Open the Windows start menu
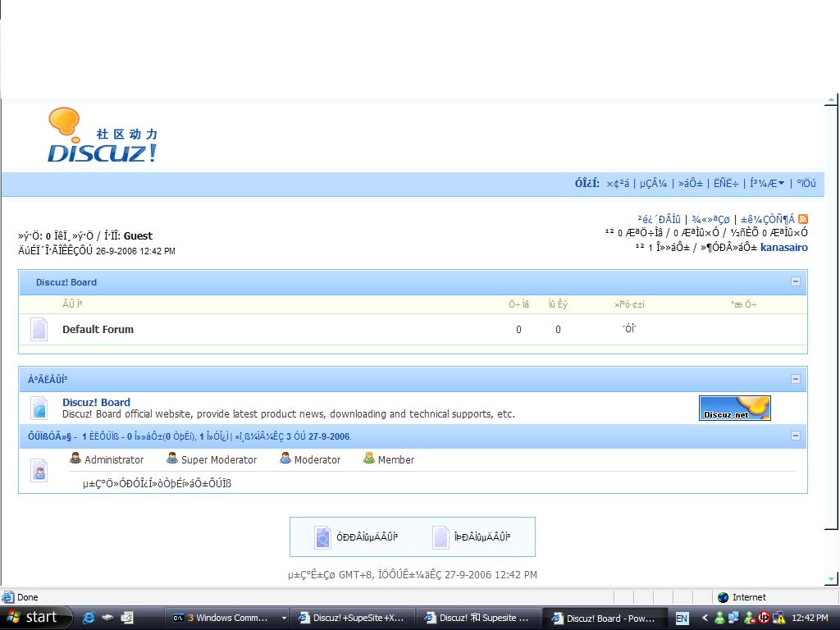This screenshot has width=840, height=630. (35, 618)
